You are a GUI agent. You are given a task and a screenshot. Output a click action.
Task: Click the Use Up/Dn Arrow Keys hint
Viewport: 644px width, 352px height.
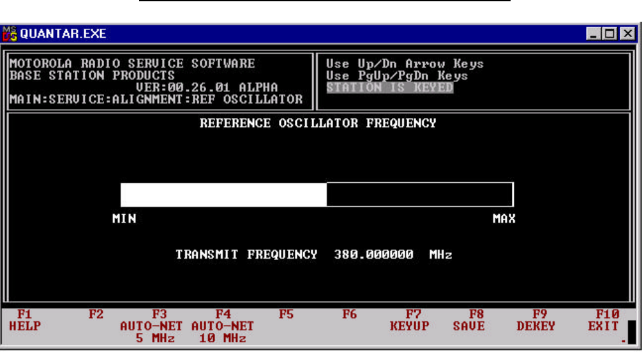pyautogui.click(x=405, y=64)
